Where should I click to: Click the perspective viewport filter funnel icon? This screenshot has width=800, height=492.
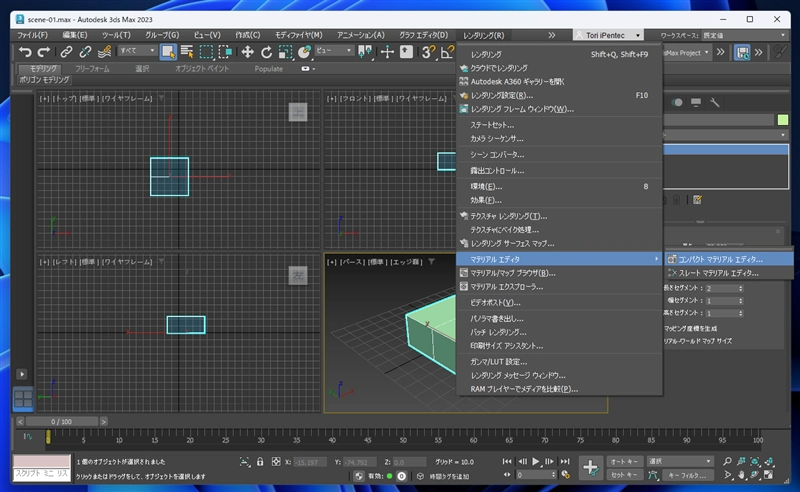click(x=431, y=261)
